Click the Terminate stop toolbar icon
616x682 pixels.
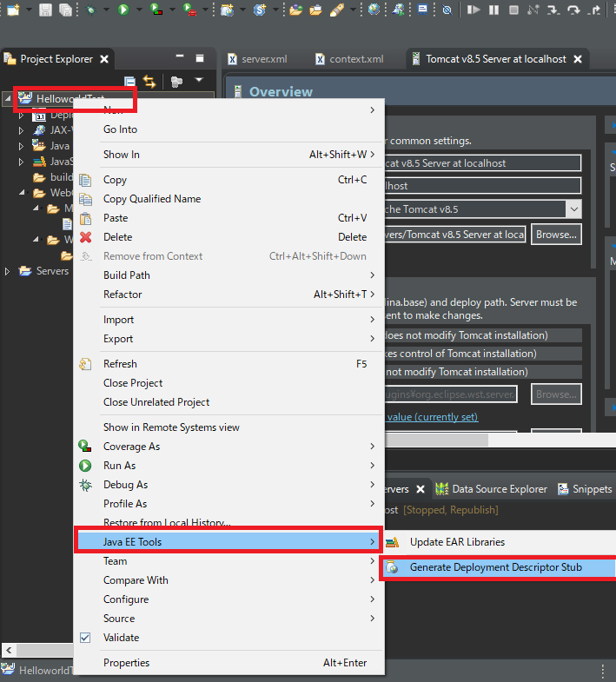coord(513,10)
